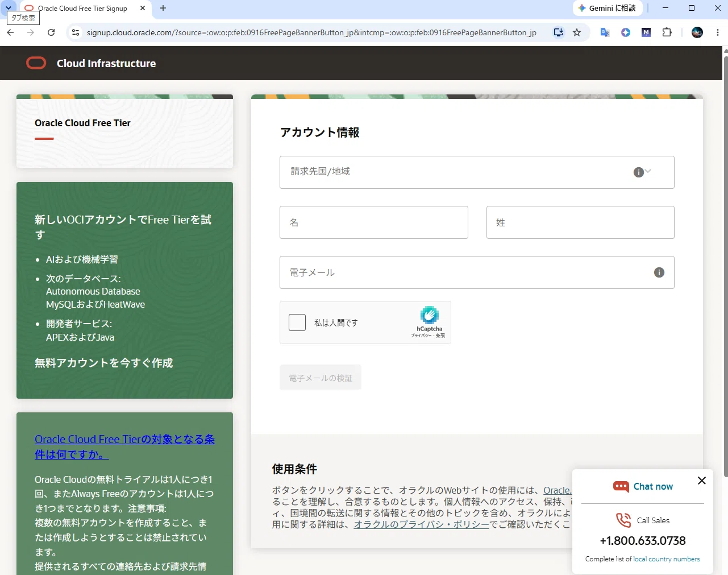Open the local country numbers link
Screen dimensions: 728x575
point(667,559)
